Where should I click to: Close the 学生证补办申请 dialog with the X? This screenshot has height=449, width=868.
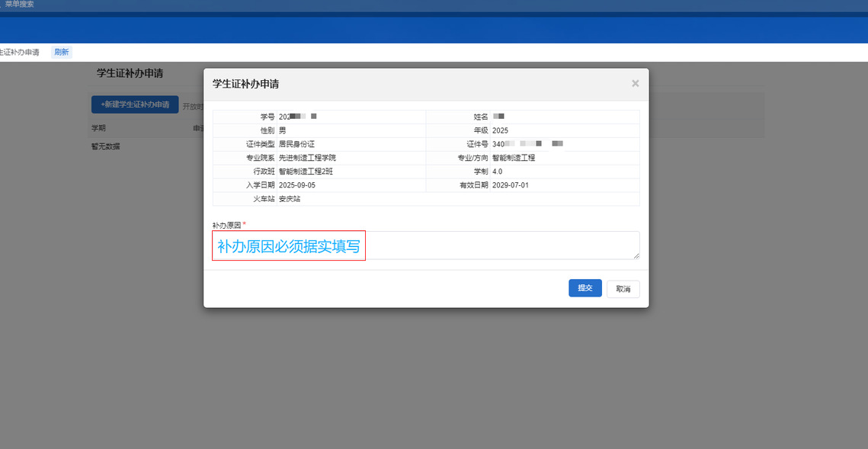click(635, 84)
